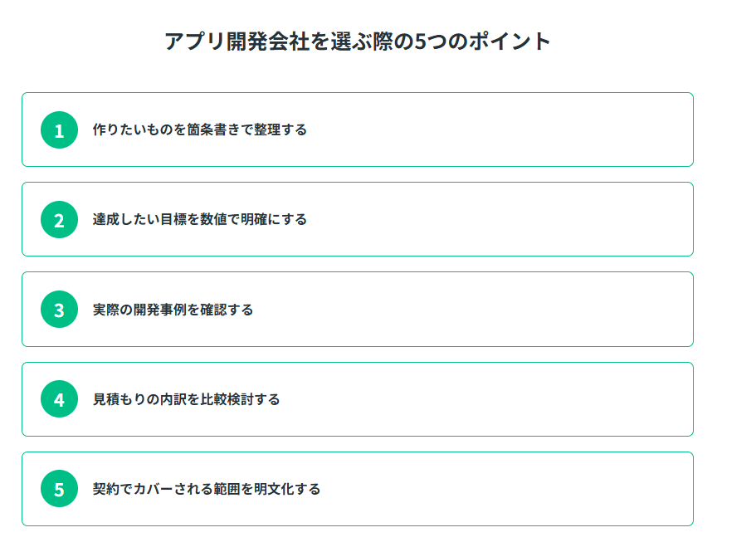Click the text 達成したい目標を数値で明確にする

pos(199,220)
